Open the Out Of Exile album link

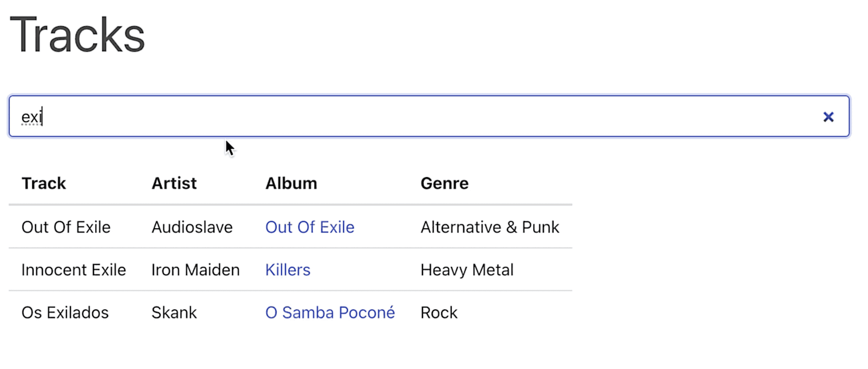click(x=310, y=227)
